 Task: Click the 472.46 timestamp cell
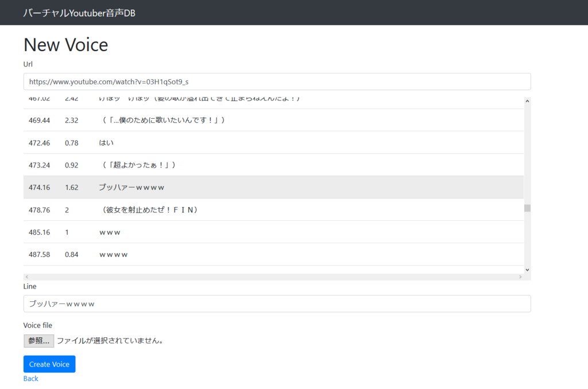[x=40, y=143]
